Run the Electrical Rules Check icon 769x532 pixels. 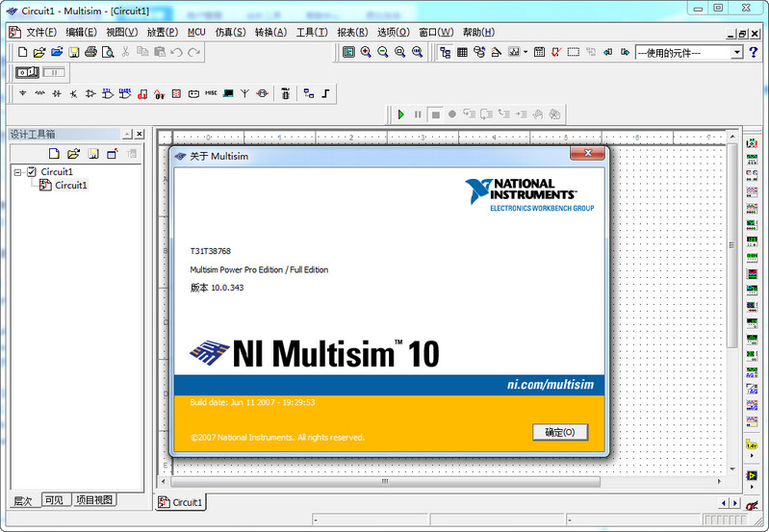(x=556, y=52)
